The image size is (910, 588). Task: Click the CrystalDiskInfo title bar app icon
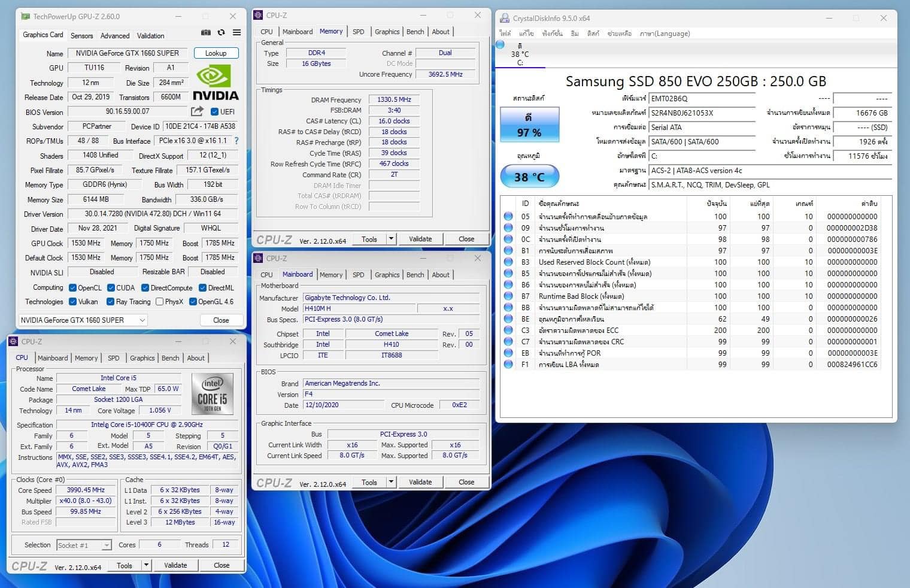tap(505, 18)
